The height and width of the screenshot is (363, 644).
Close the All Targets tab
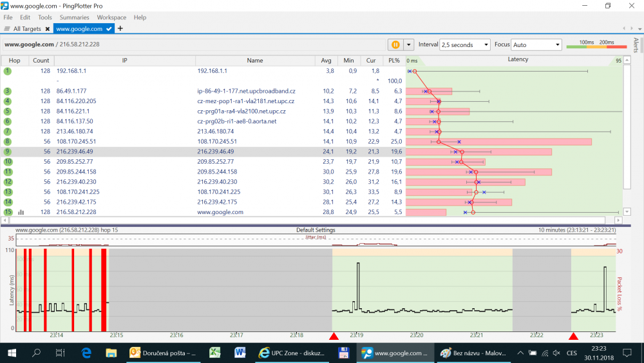48,29
